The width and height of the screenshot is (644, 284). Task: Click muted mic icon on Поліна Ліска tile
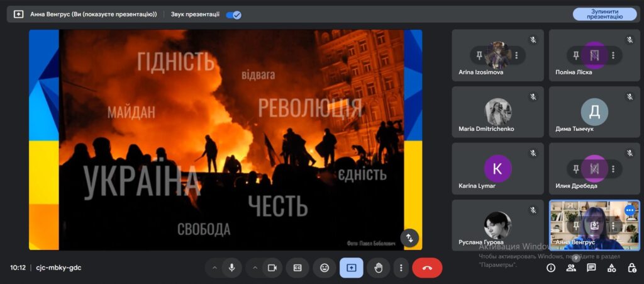click(630, 40)
